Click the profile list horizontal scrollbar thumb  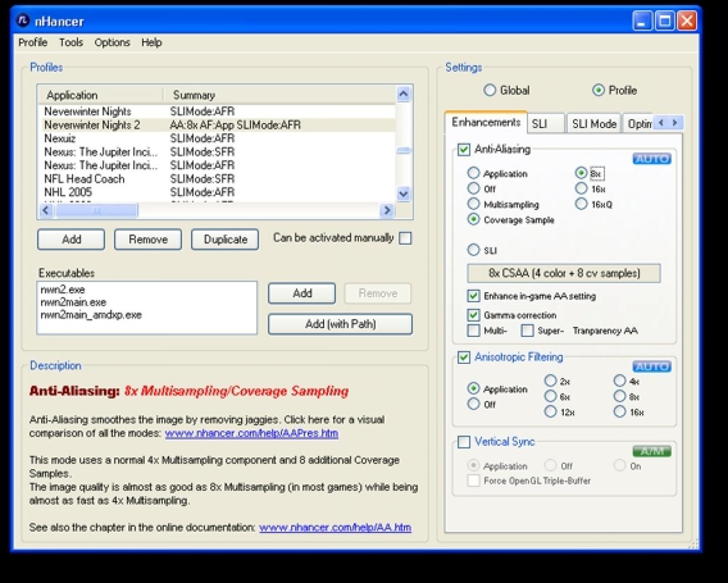(96, 211)
